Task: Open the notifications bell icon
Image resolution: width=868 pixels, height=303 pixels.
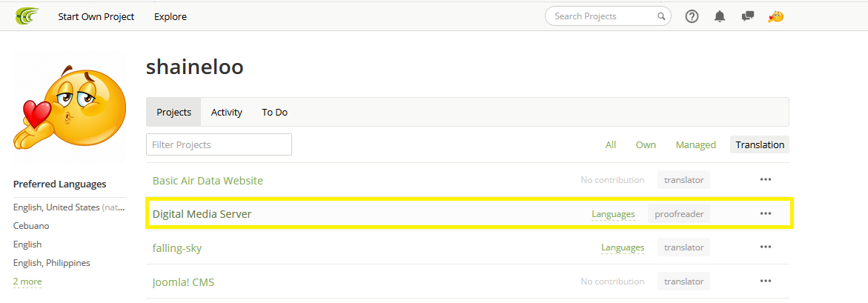Action: [720, 16]
